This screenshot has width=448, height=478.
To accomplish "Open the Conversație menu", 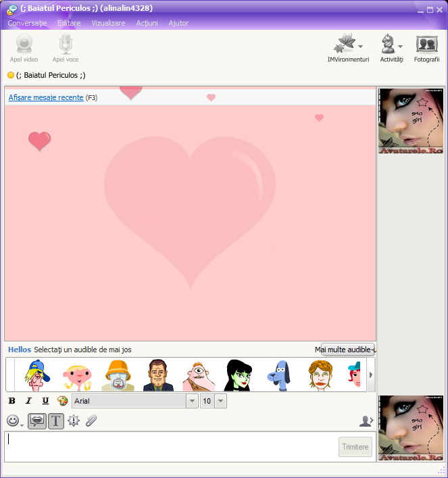I will coord(28,23).
